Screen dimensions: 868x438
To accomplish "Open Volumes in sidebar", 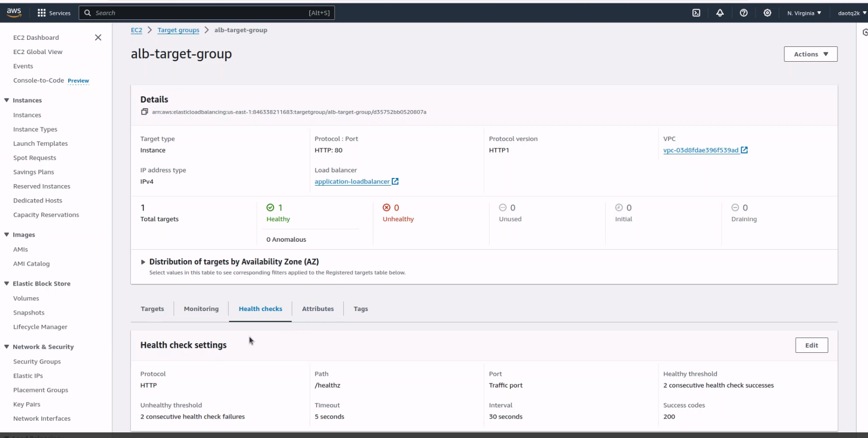I will (26, 299).
